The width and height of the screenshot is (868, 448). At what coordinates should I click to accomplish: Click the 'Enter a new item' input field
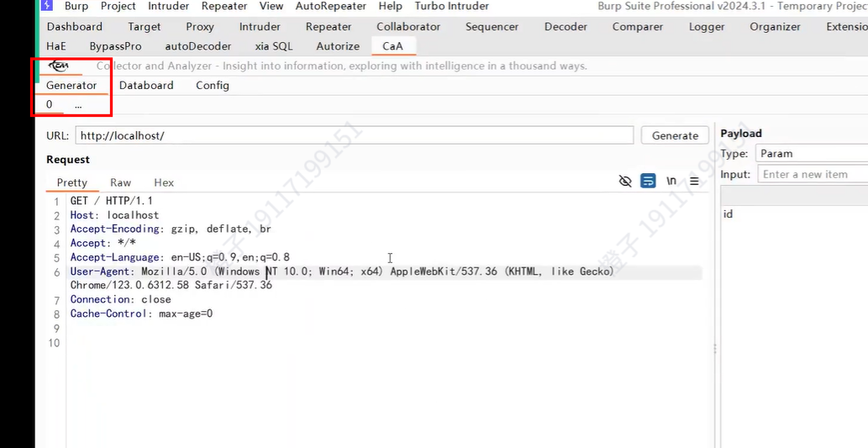pyautogui.click(x=813, y=174)
